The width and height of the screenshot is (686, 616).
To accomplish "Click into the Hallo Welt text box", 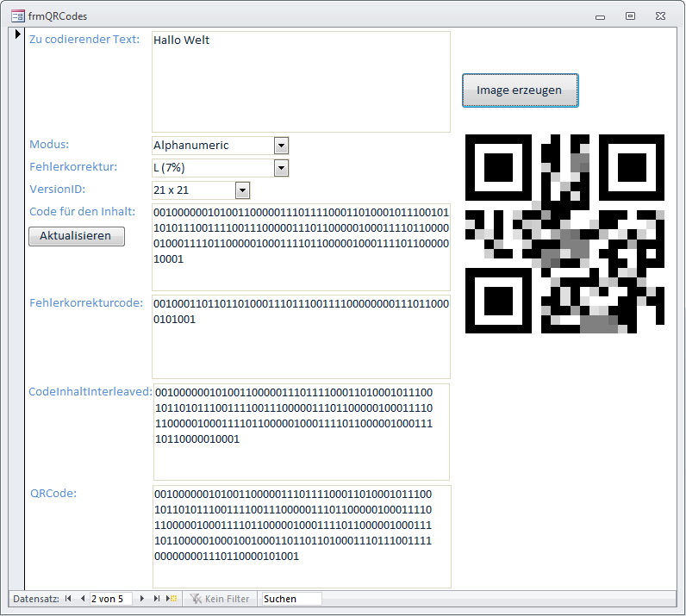I will (x=301, y=82).
